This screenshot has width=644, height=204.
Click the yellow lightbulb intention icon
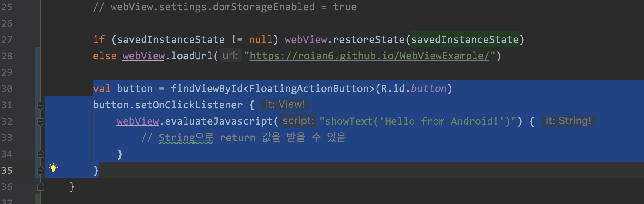[53, 168]
